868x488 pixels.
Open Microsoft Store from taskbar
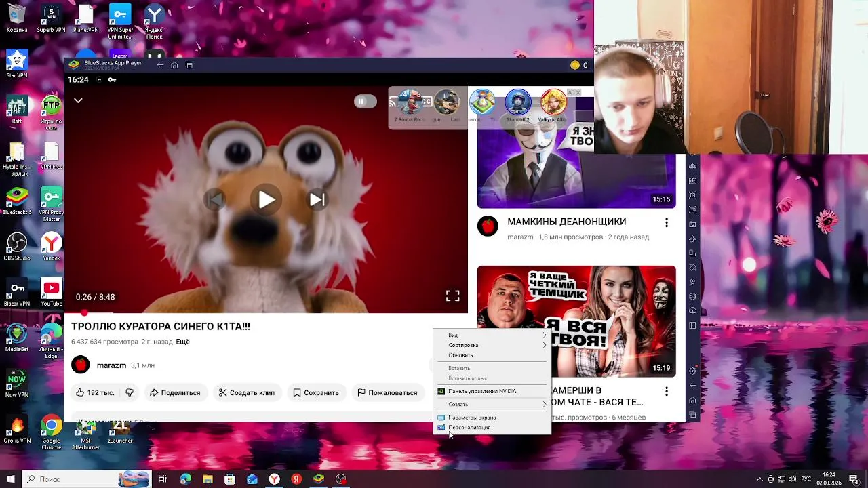click(230, 479)
